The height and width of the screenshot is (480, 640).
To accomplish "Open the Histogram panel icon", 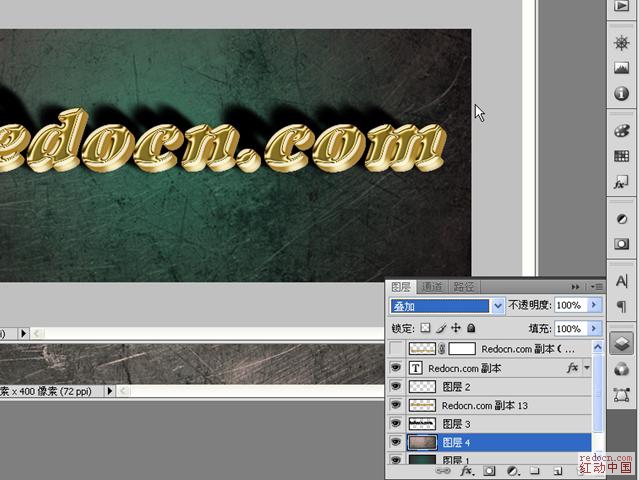I will (621, 68).
